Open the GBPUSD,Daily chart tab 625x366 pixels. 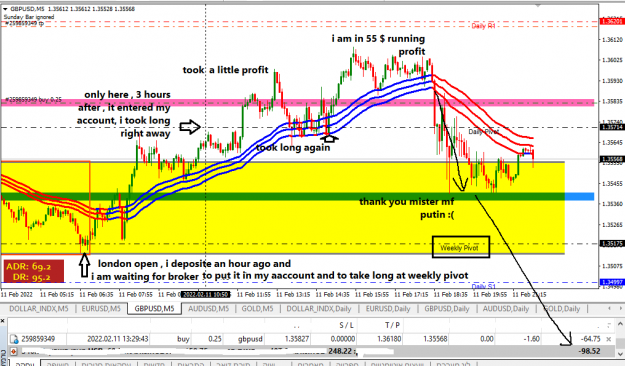click(446, 309)
